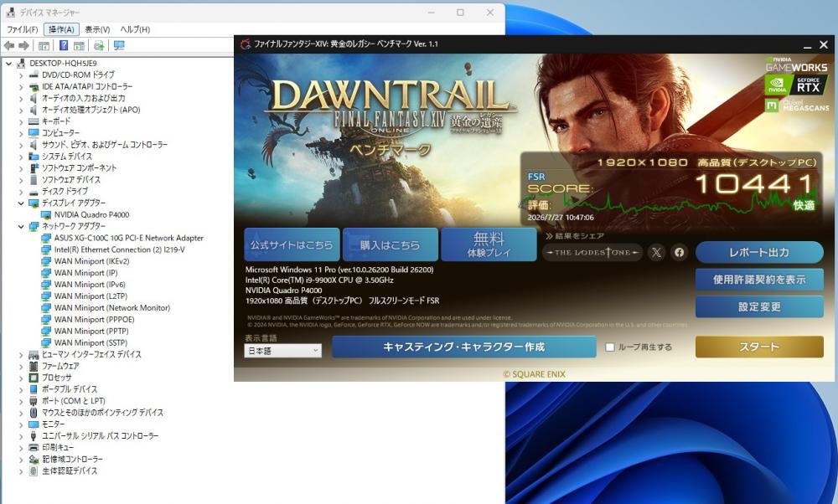This screenshot has width=838, height=504.
Task: Click the benchmark app icon in the title bar
Action: [x=246, y=44]
